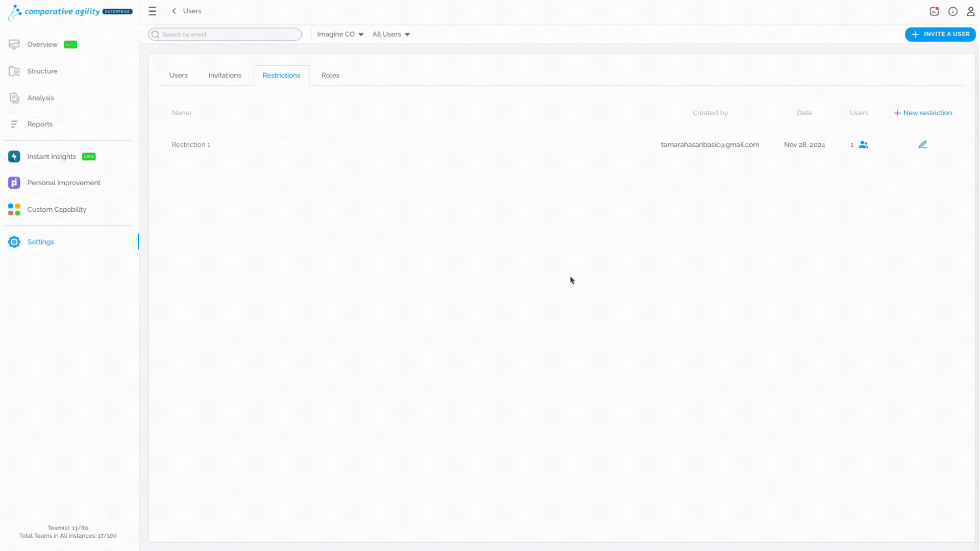Screen dimensions: 980x551
Task: Open Instant Insights from sidebar
Action: coord(52,157)
